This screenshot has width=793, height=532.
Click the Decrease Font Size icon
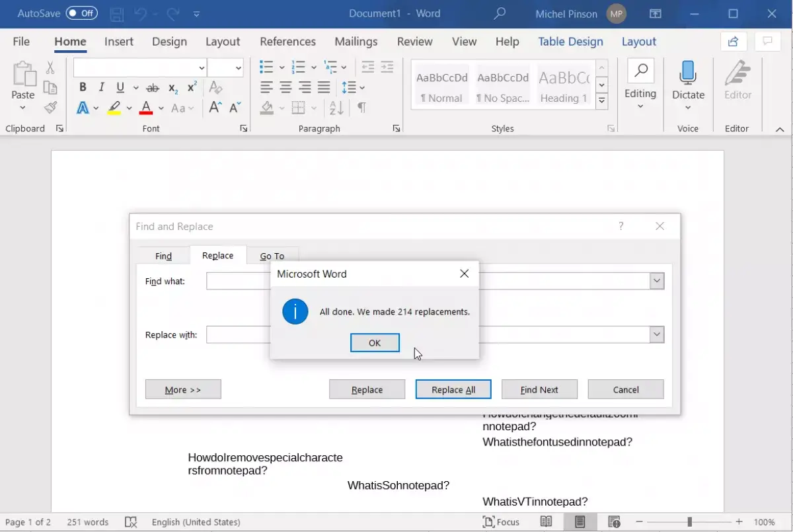click(x=235, y=108)
